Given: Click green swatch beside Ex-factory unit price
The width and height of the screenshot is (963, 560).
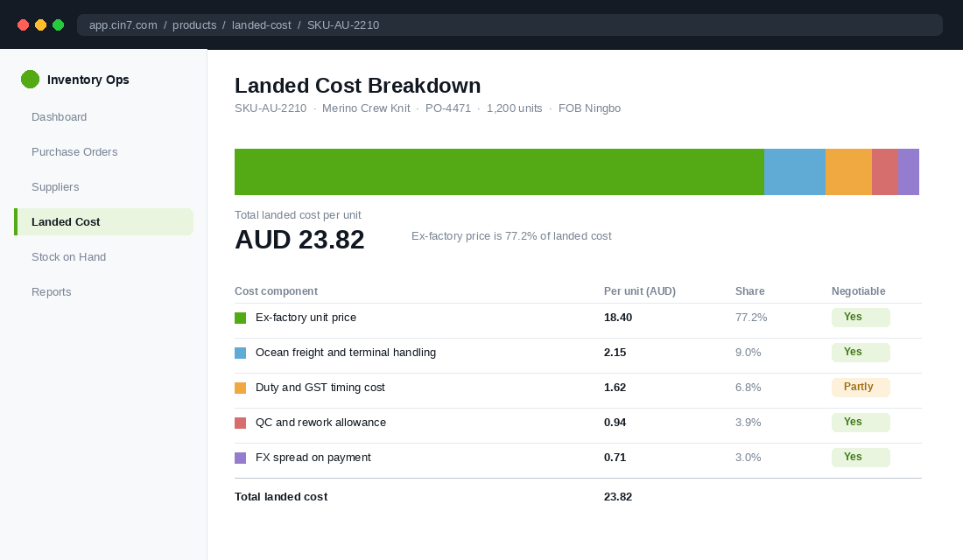Looking at the screenshot, I should point(240,318).
